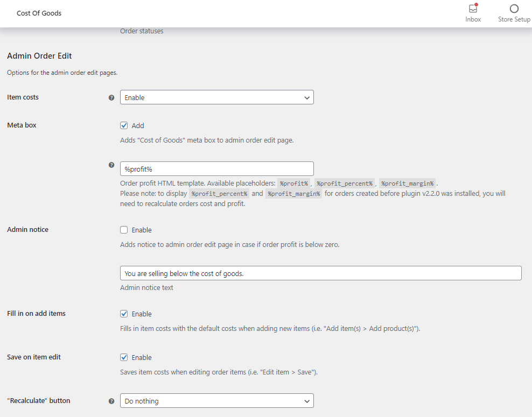Click the Store Setup label
Screen dimensions: 532x417
tap(514, 19)
